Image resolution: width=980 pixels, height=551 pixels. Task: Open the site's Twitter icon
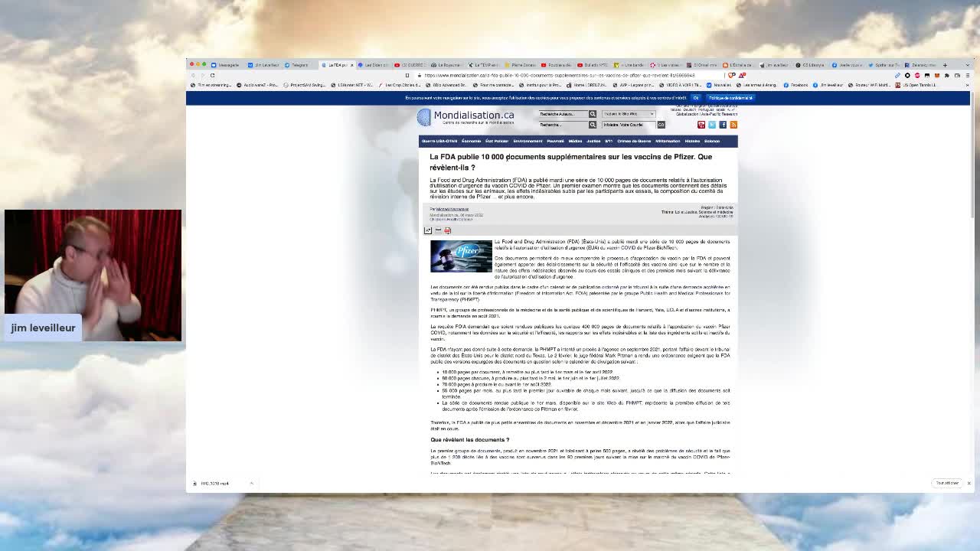point(712,125)
